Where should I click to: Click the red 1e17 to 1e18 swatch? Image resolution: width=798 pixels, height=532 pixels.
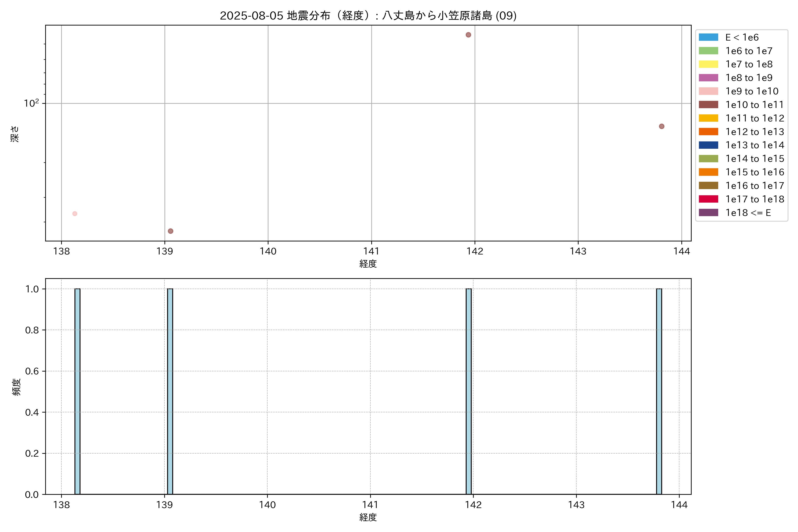pyautogui.click(x=708, y=199)
